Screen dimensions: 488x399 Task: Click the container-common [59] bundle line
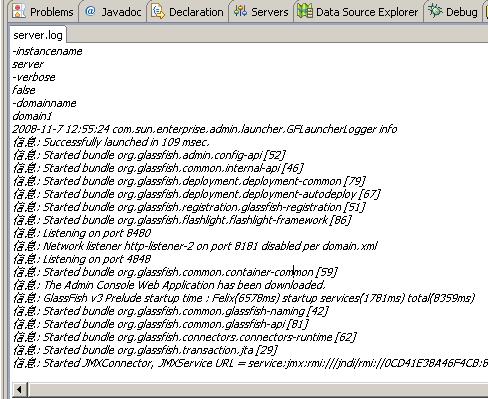pos(175,272)
